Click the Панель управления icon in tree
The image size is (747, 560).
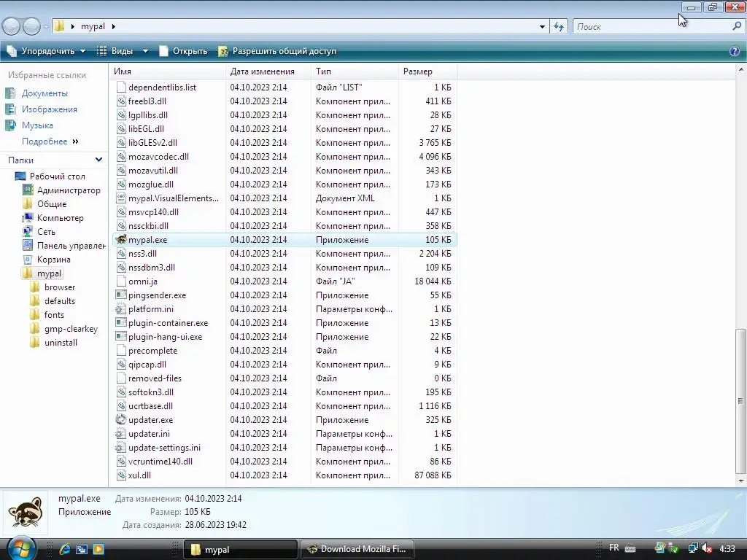(x=27, y=245)
